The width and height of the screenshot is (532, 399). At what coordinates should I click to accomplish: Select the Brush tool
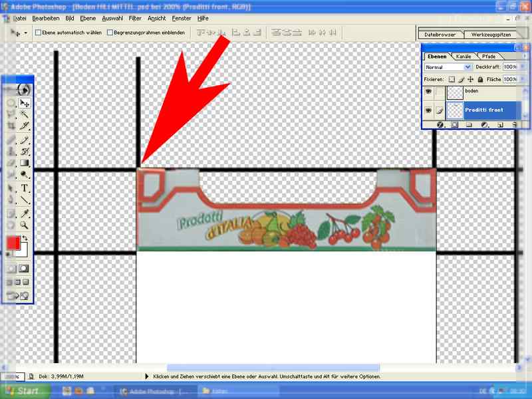pos(24,140)
